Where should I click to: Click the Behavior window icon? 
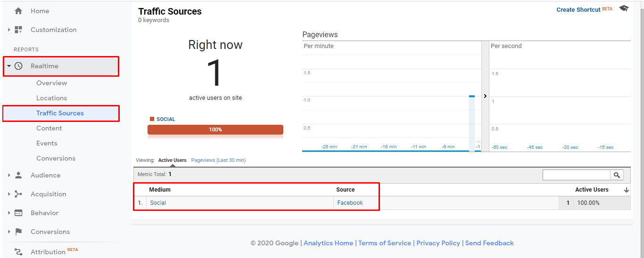(18, 213)
